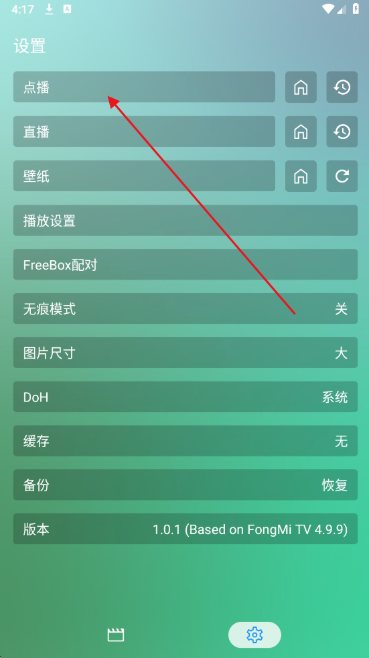
Task: Tap the home icon beside 直播
Action: pos(301,131)
